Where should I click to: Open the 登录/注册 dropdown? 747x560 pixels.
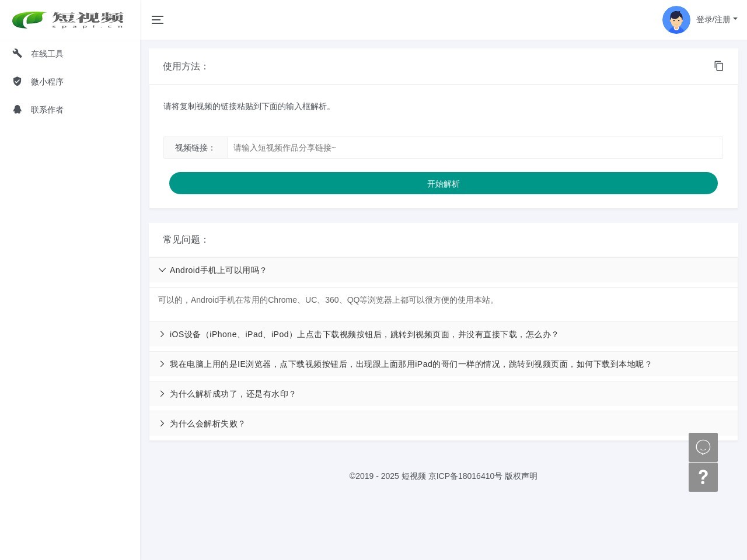pos(716,19)
